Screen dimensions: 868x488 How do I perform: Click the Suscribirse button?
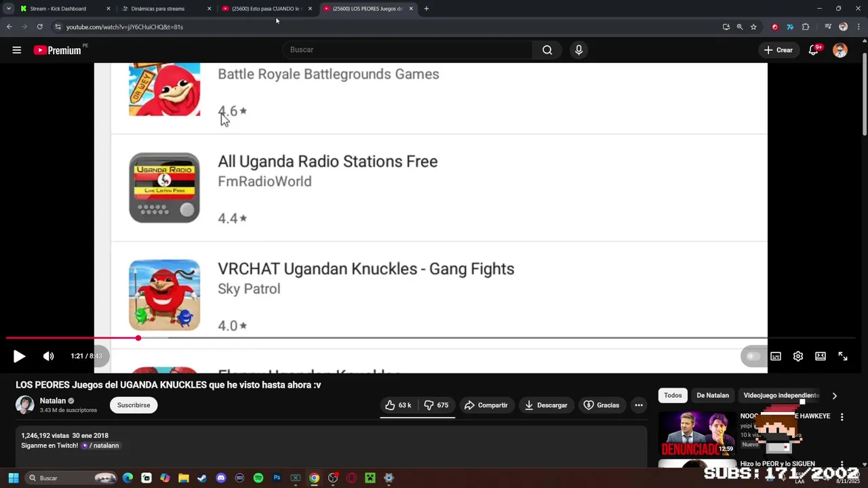click(134, 405)
